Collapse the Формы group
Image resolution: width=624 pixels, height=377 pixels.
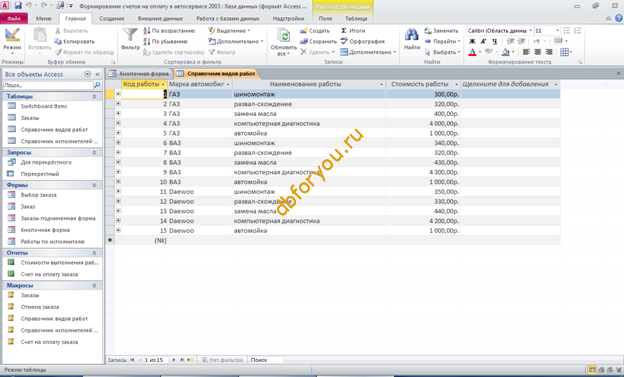94,186
